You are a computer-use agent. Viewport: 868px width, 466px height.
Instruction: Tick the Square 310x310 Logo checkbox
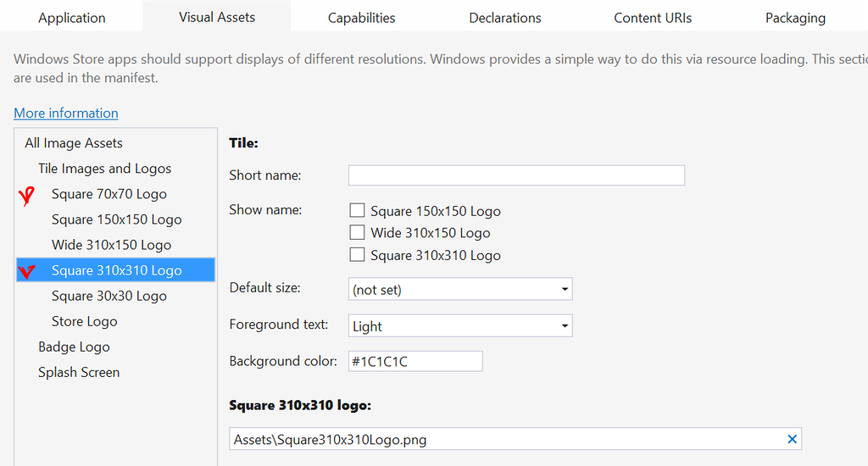[358, 255]
